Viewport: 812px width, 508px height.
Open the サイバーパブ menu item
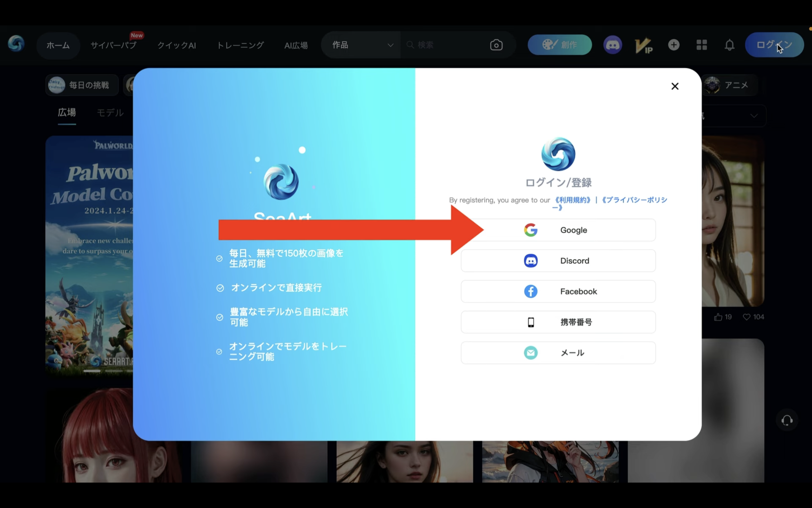click(113, 45)
